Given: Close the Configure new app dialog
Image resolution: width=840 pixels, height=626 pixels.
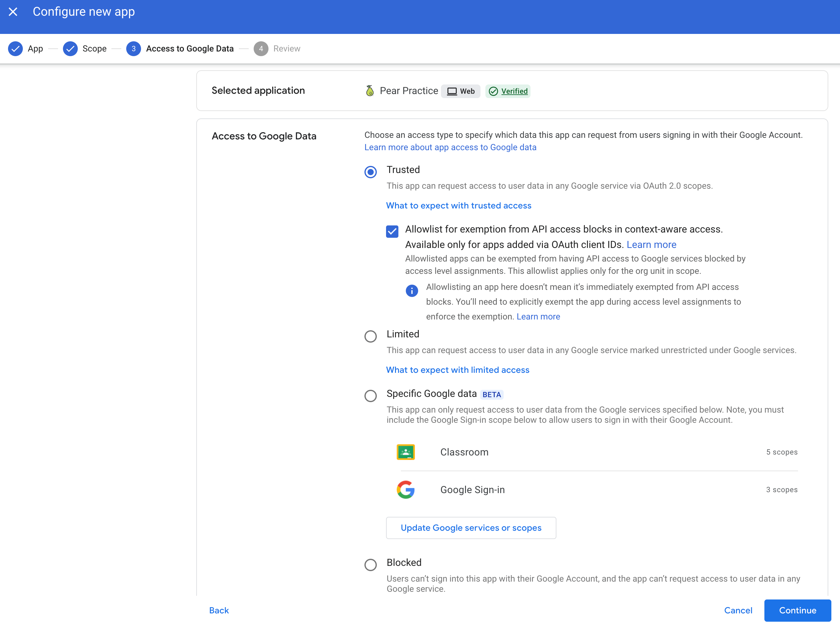Looking at the screenshot, I should 13,12.
